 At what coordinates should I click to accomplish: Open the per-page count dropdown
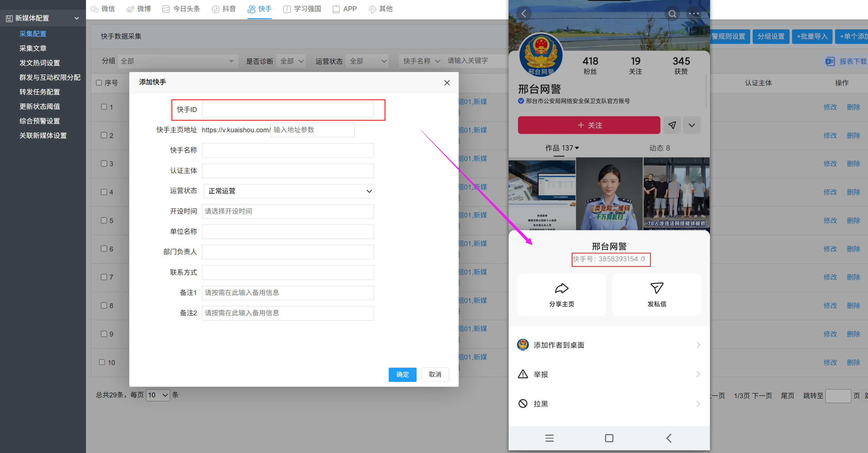[x=158, y=395]
